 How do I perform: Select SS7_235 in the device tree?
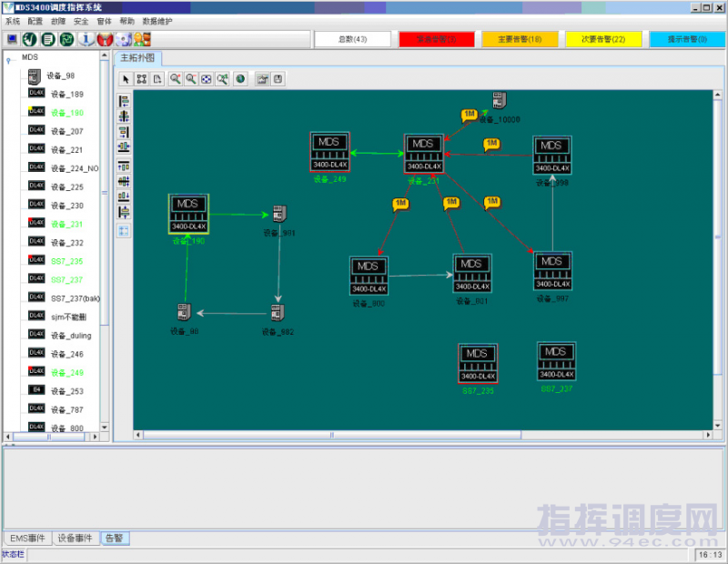66,261
